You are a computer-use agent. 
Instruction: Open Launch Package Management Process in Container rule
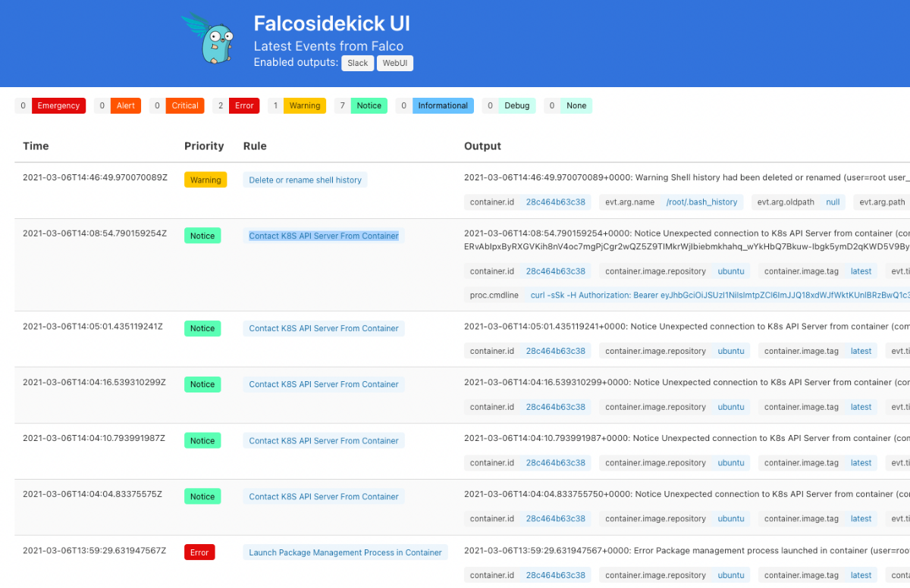click(345, 553)
